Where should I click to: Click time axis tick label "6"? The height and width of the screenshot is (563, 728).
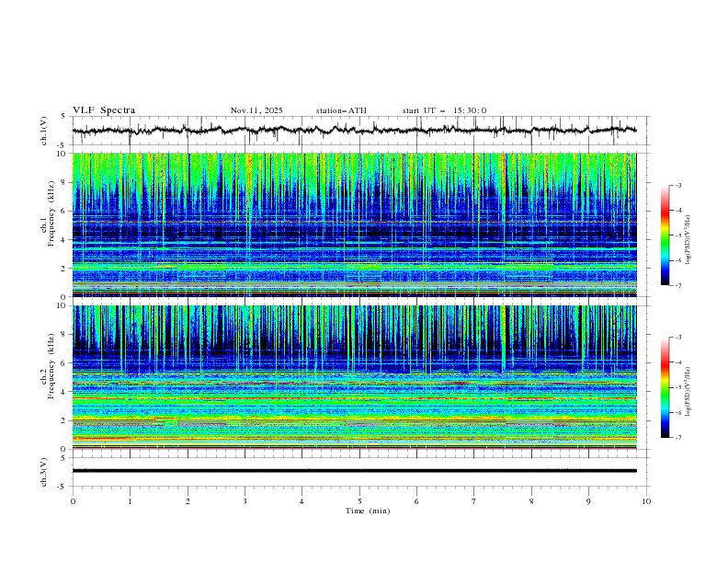click(x=416, y=501)
